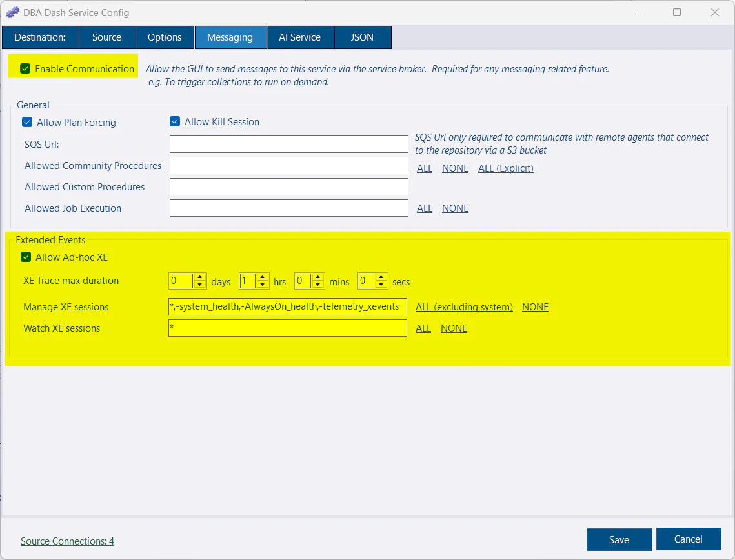Increase XE trace duration hrs value

(x=263, y=277)
